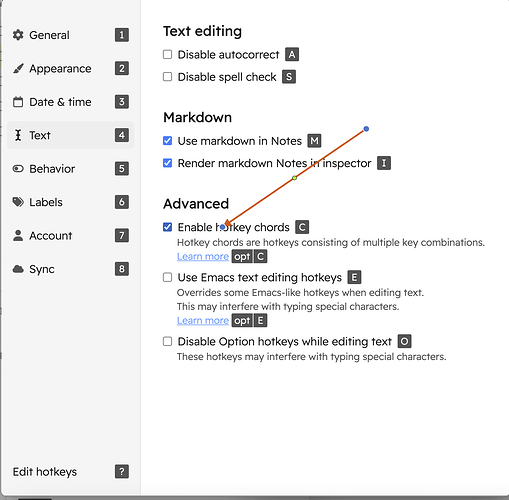The height and width of the screenshot is (500, 509).
Task: Click the General gear icon
Action: click(x=18, y=35)
